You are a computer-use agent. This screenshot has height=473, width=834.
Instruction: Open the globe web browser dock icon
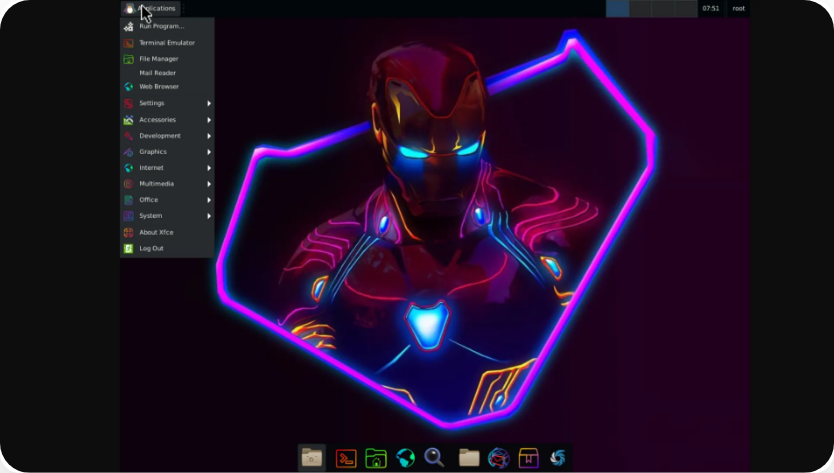(405, 458)
